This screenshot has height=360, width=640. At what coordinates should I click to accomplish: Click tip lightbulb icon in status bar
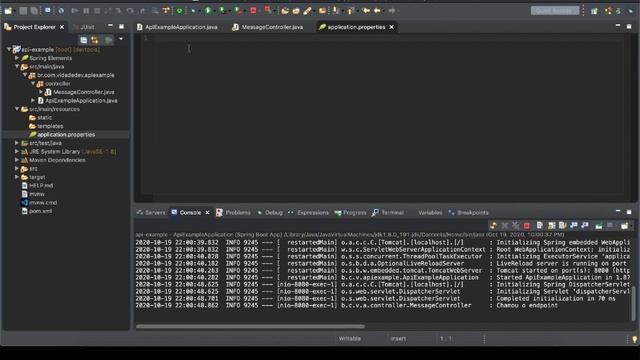[x=634, y=339]
